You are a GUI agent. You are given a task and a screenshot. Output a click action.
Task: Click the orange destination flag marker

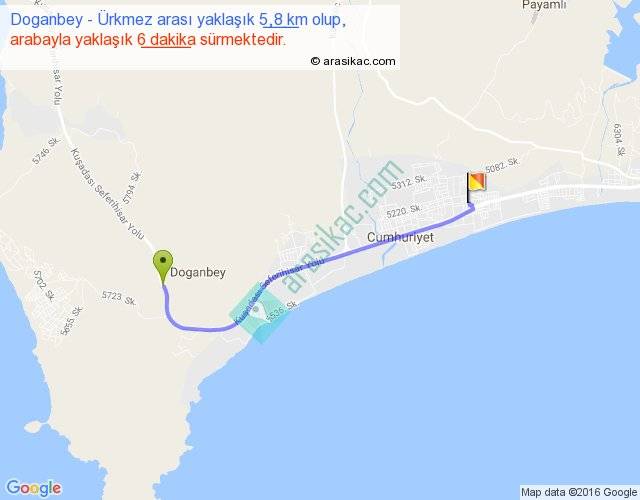click(x=476, y=187)
